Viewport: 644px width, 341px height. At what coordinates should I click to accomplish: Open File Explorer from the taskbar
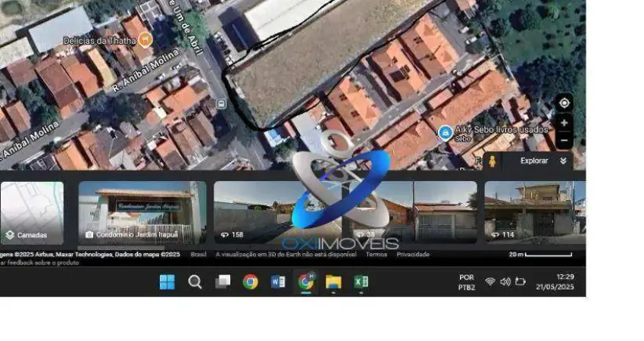333,282
